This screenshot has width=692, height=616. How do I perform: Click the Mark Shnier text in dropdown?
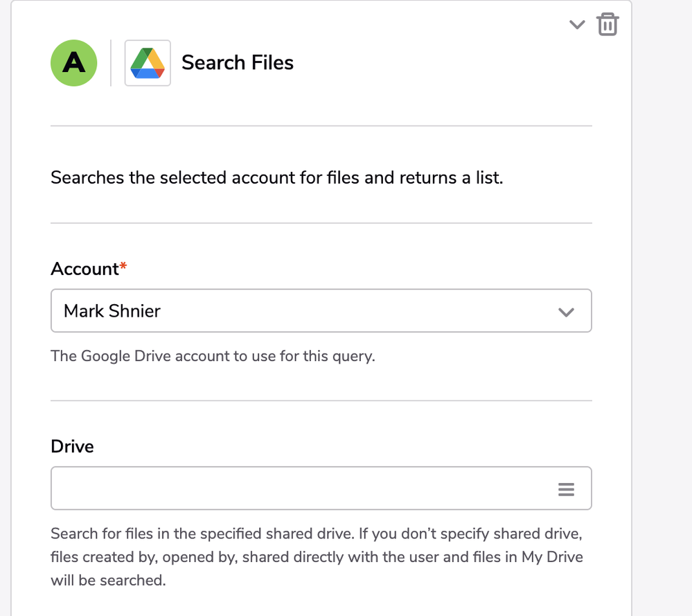click(x=112, y=311)
